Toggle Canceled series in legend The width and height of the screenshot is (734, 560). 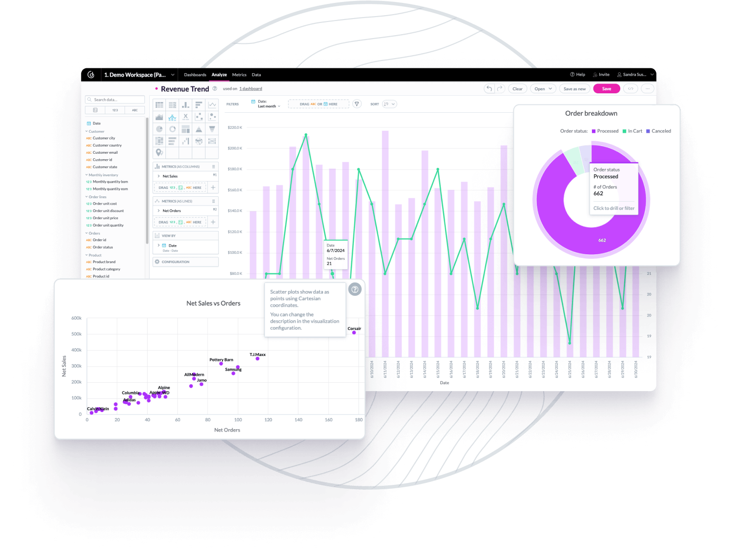click(658, 131)
